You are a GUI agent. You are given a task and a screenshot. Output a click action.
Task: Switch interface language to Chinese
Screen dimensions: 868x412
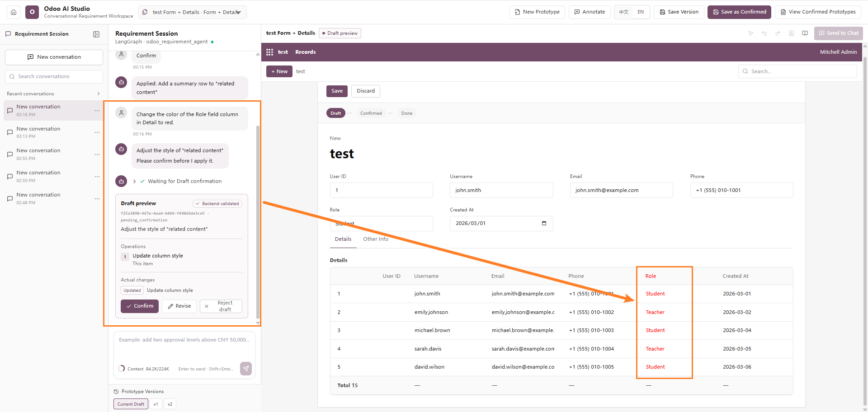click(x=624, y=12)
